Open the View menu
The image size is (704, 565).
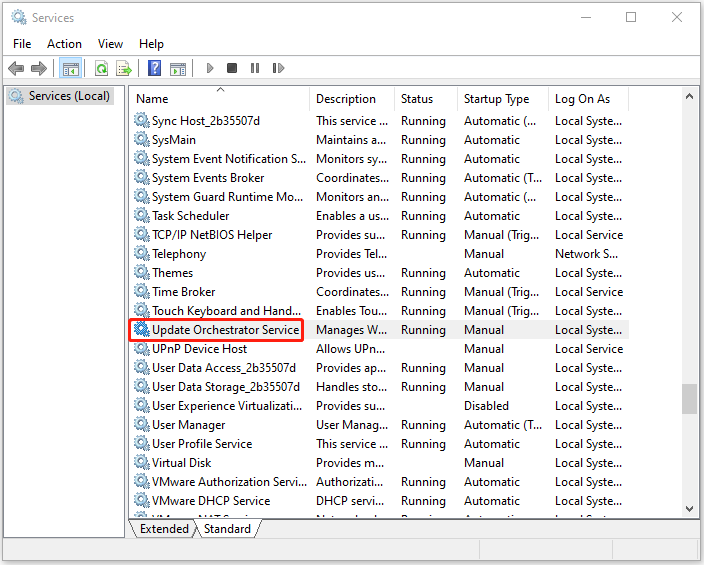110,44
